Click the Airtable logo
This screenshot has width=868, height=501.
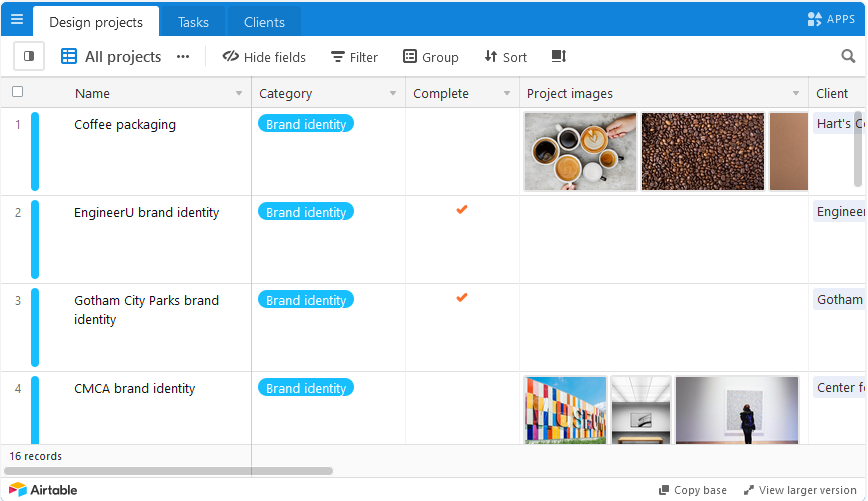tap(43, 490)
